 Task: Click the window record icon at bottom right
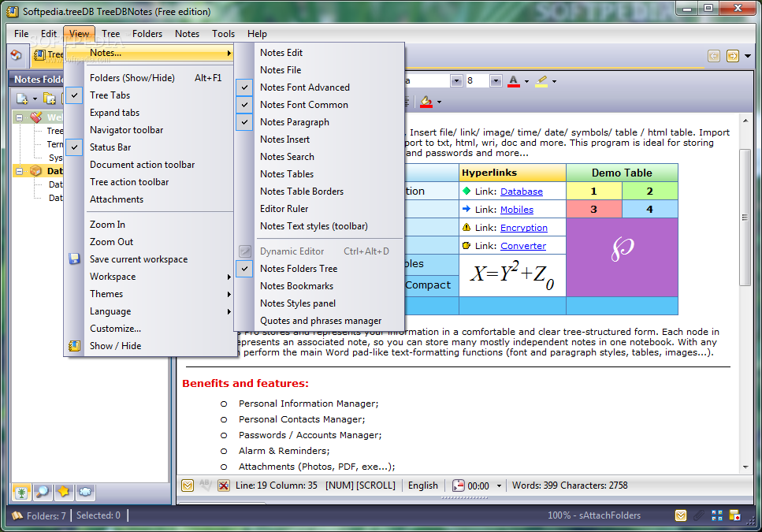pyautogui.click(x=734, y=515)
